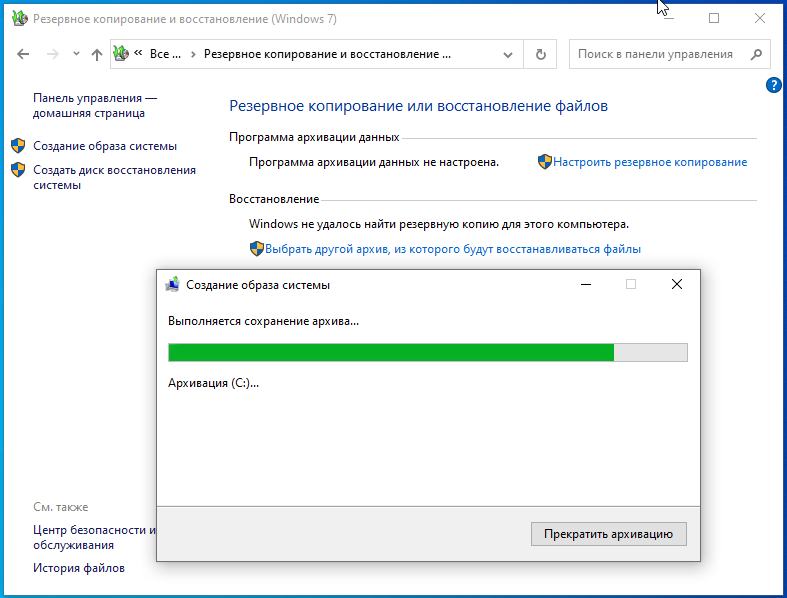Click the forward navigation arrow

(52, 54)
